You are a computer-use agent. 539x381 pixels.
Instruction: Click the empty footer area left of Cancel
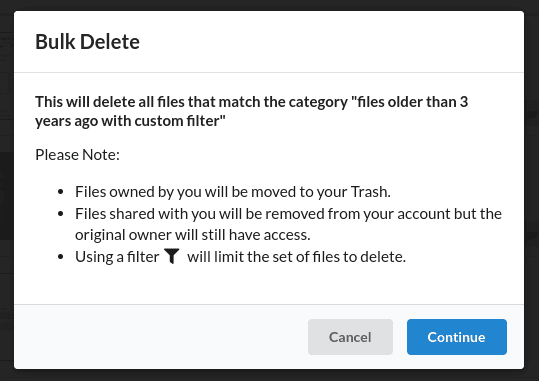tap(161, 337)
